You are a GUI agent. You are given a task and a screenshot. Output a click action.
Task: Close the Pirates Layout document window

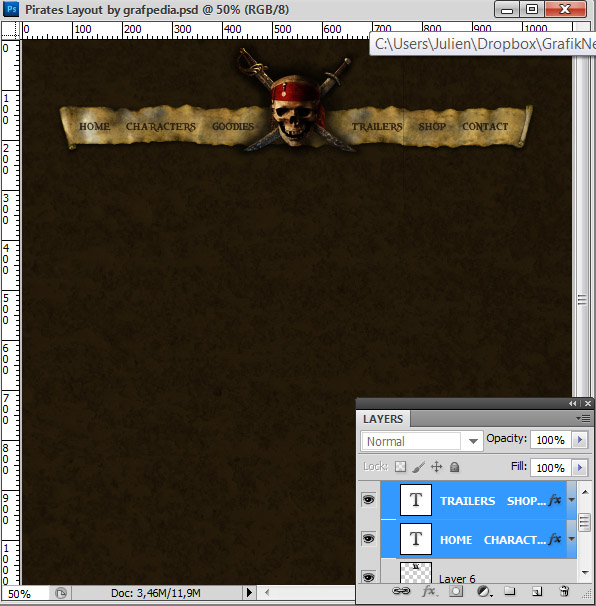tap(565, 9)
